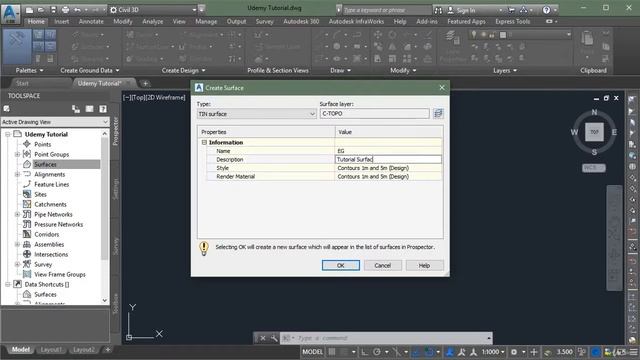Viewport: 640px width, 360px height.
Task: Select Points in the Prospector tree
Action: tap(42, 144)
